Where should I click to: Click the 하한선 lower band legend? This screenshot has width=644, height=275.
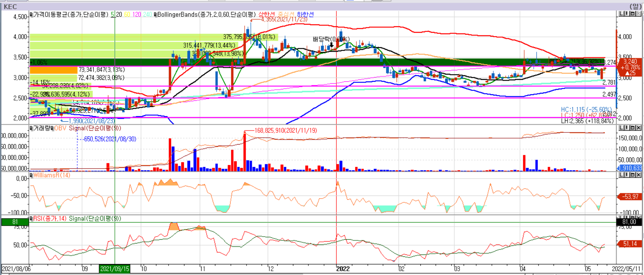[305, 14]
